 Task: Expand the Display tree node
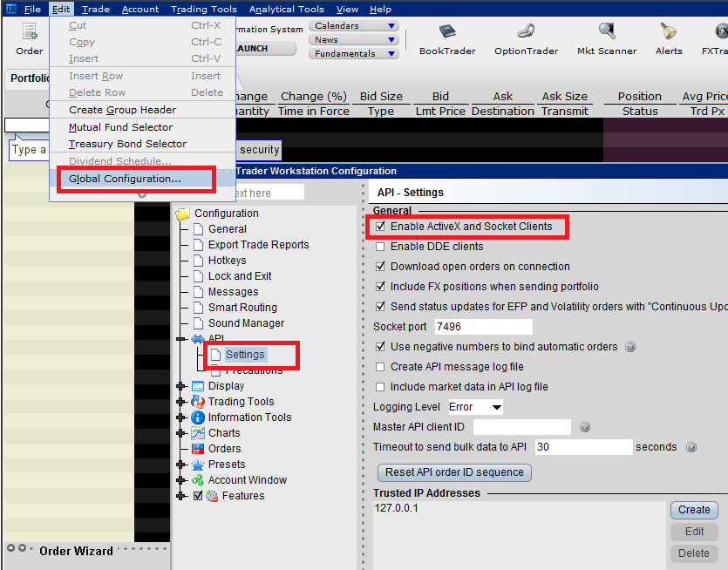click(181, 386)
